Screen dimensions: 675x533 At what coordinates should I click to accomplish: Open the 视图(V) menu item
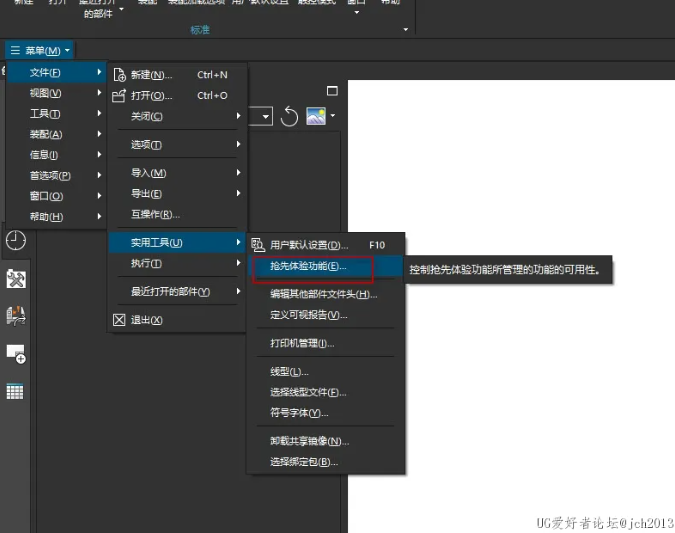[x=46, y=93]
